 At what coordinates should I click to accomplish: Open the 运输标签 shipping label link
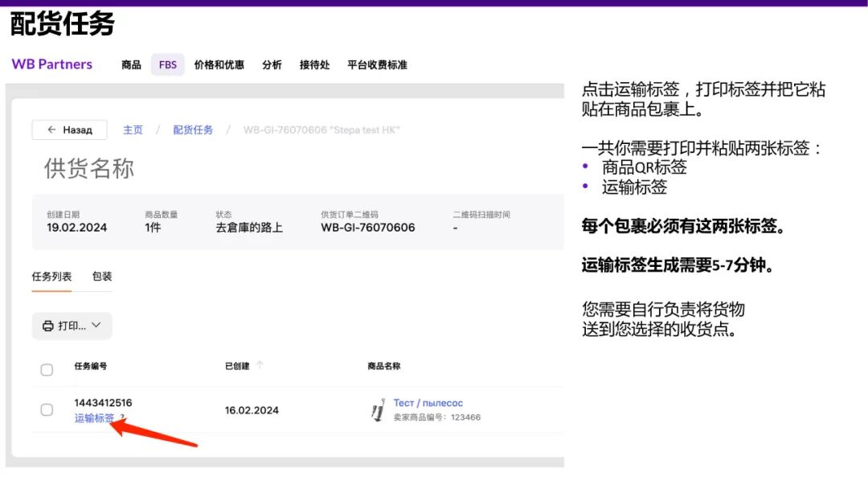coord(94,418)
